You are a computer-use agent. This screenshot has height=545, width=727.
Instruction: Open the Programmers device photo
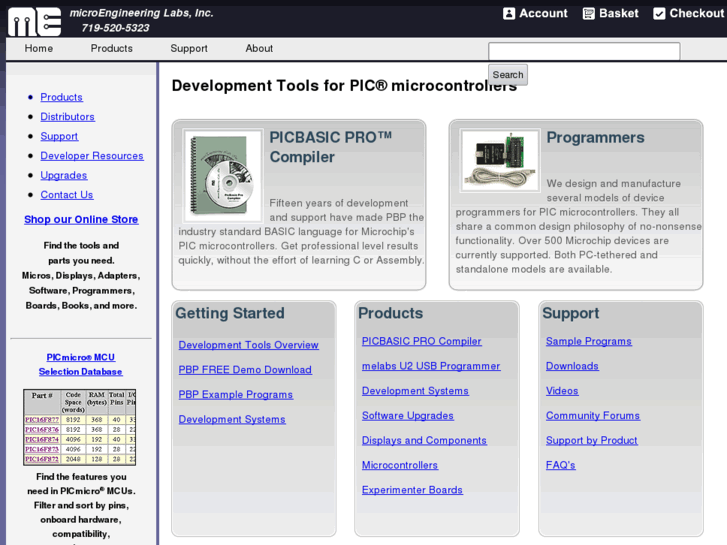pyautogui.click(x=500, y=160)
